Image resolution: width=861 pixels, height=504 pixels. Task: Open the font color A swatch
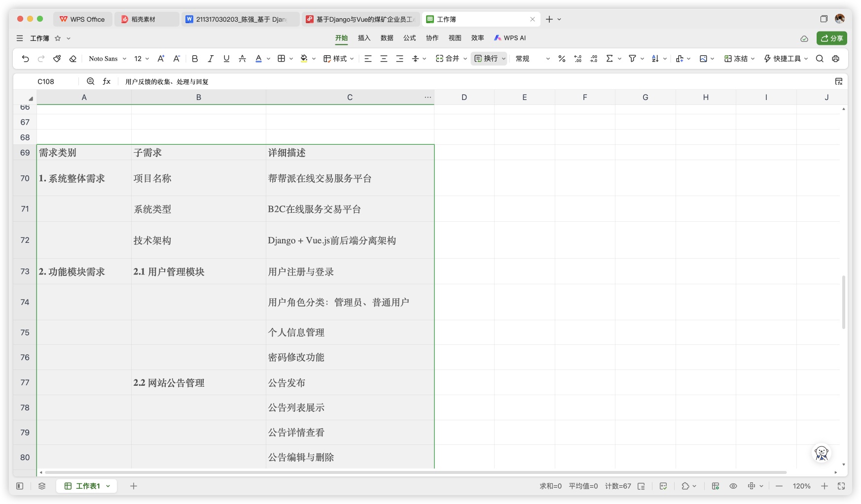[x=258, y=59]
